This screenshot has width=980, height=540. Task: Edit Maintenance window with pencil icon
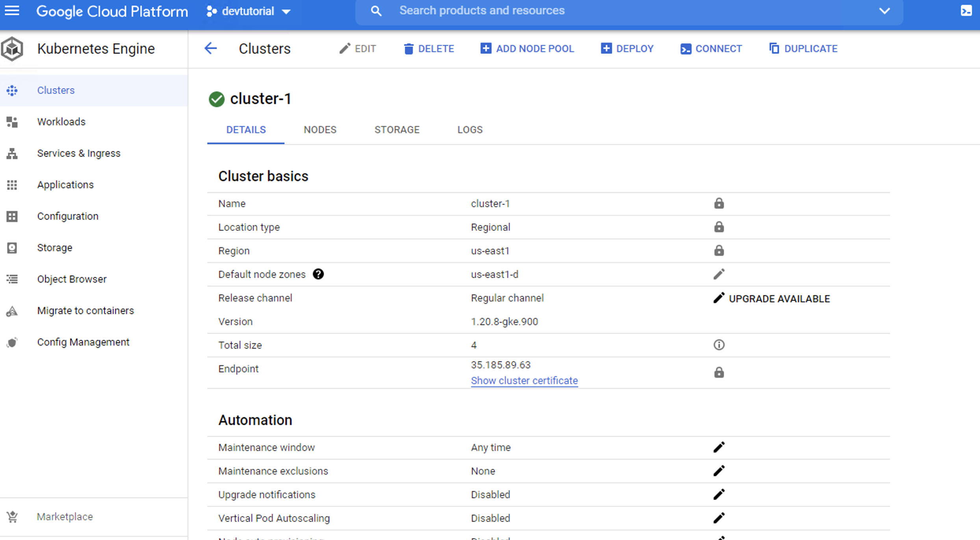click(x=719, y=447)
